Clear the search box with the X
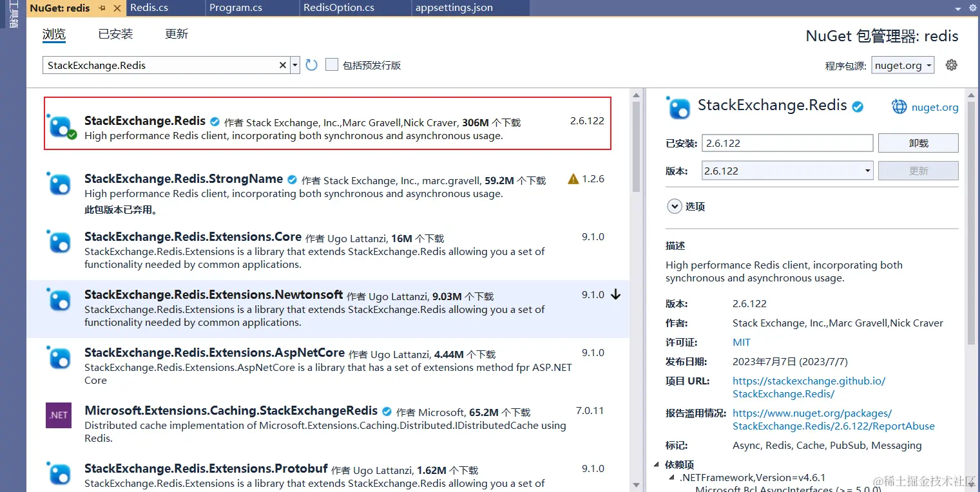This screenshot has height=492, width=980. (282, 65)
